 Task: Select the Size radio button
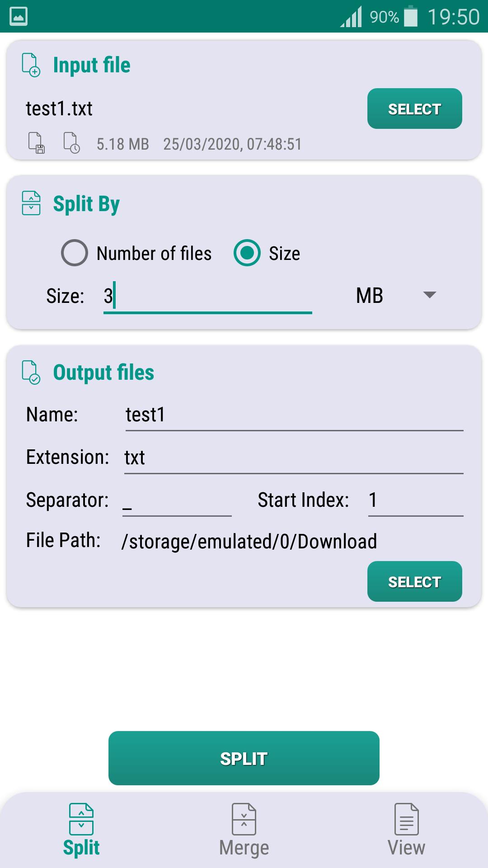247,253
